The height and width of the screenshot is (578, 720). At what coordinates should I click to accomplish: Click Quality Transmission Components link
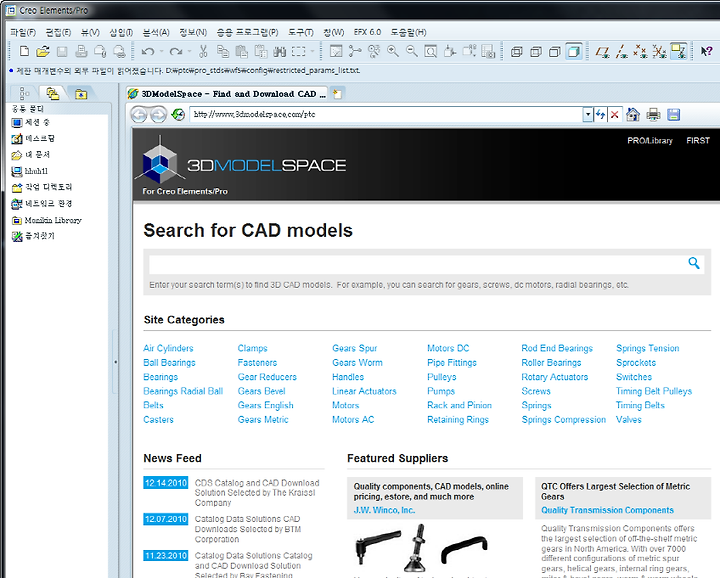coord(607,510)
